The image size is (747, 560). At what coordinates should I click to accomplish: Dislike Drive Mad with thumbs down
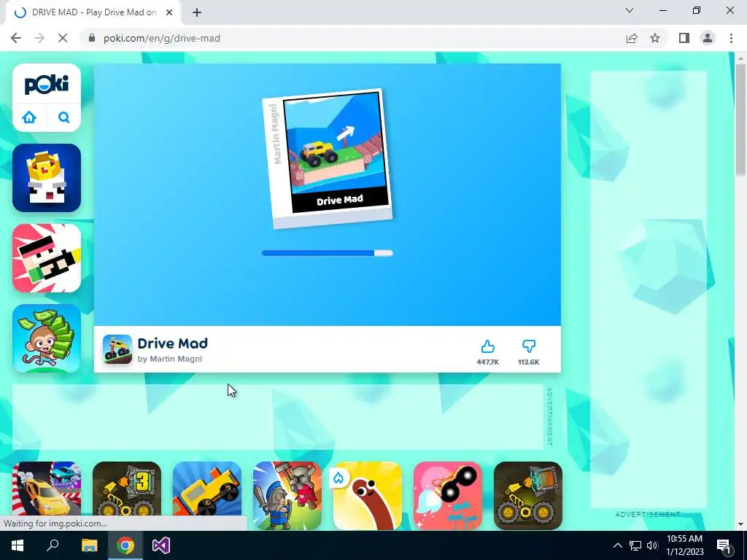point(529,346)
